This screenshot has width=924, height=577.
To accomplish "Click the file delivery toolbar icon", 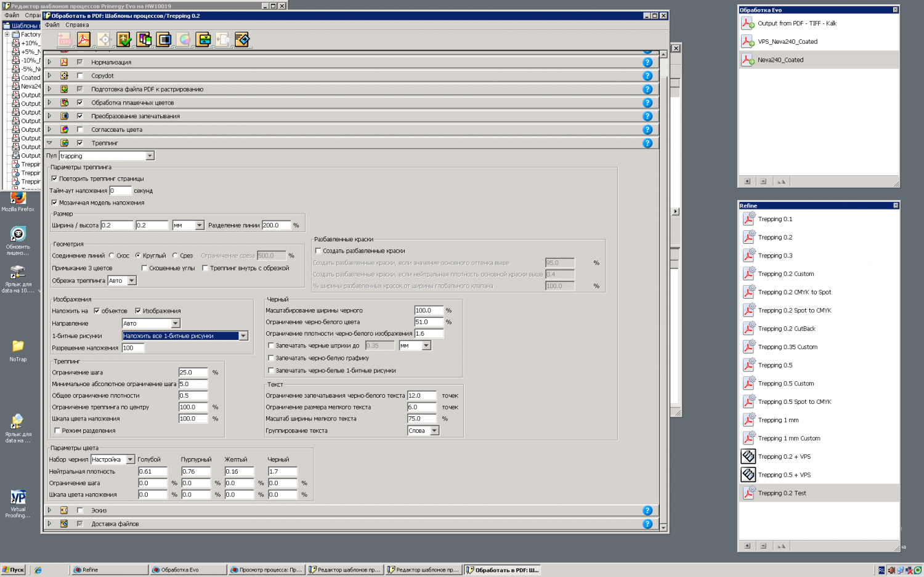I will (242, 40).
